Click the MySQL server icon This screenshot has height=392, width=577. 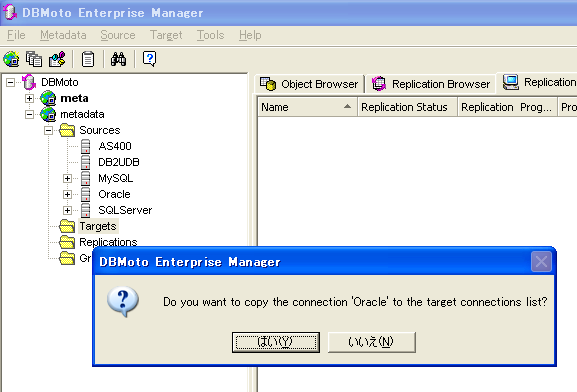tap(85, 178)
